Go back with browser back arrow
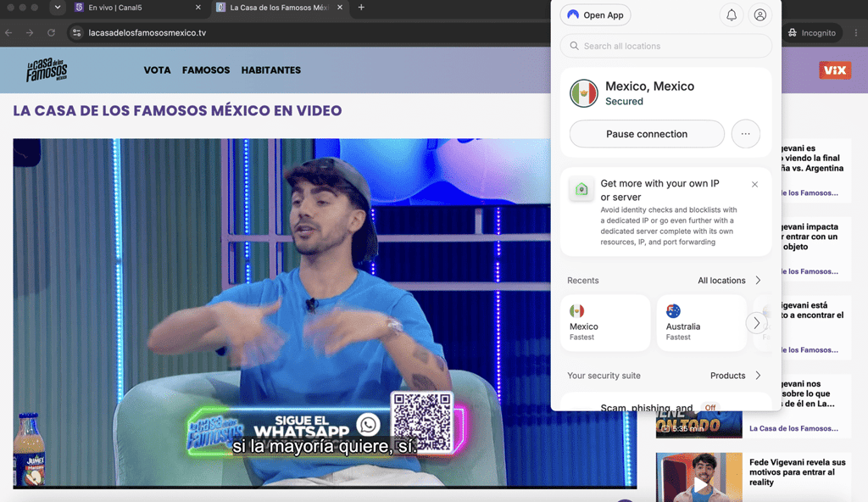Screen dimensions: 868x502 pyautogui.click(x=8, y=33)
